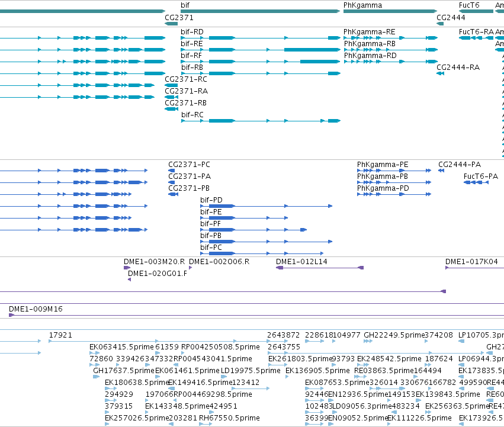Click transcript CG2371-RB
The image size is (504, 427).
185,103
